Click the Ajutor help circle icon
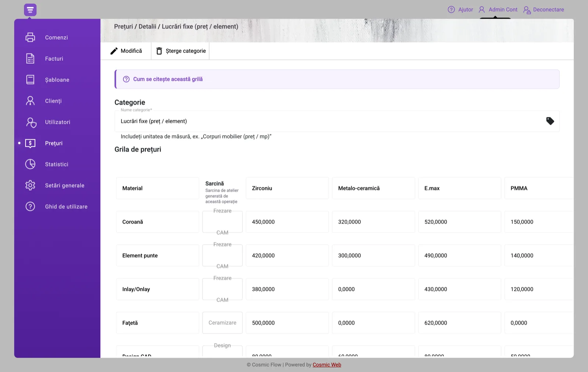The height and width of the screenshot is (372, 588). point(451,10)
